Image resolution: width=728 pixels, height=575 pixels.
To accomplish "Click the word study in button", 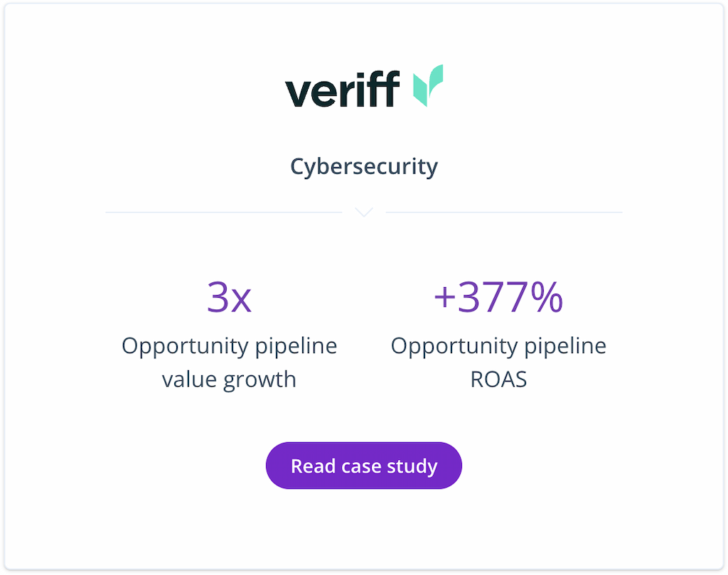I will pyautogui.click(x=412, y=466).
